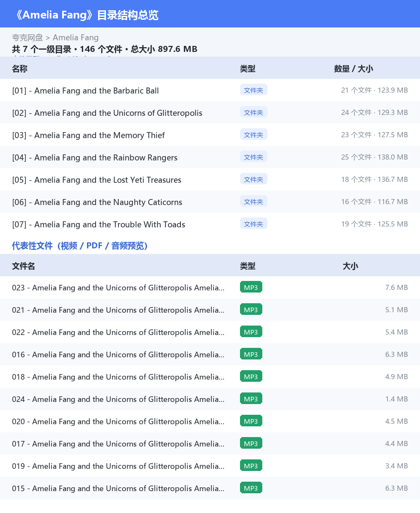Image resolution: width=420 pixels, height=513 pixels.
Task: Click the 《Amelia Fang》目录结构总览 title
Action: coord(86,15)
